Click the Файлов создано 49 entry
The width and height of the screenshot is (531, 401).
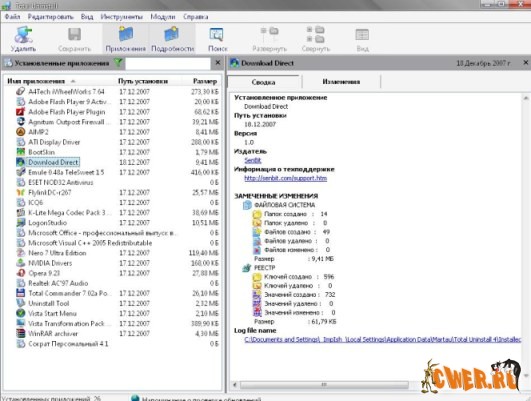[291, 232]
